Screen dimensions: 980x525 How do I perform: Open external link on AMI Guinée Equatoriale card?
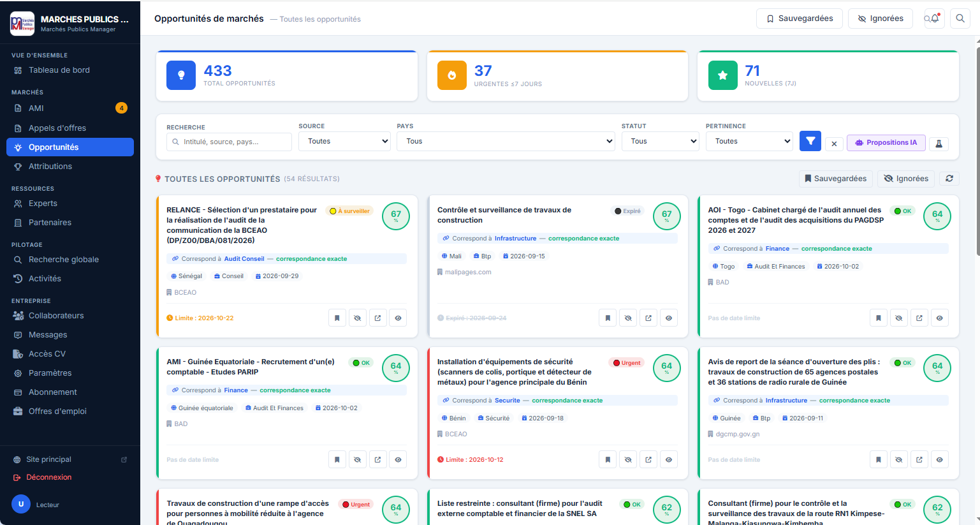(x=377, y=459)
